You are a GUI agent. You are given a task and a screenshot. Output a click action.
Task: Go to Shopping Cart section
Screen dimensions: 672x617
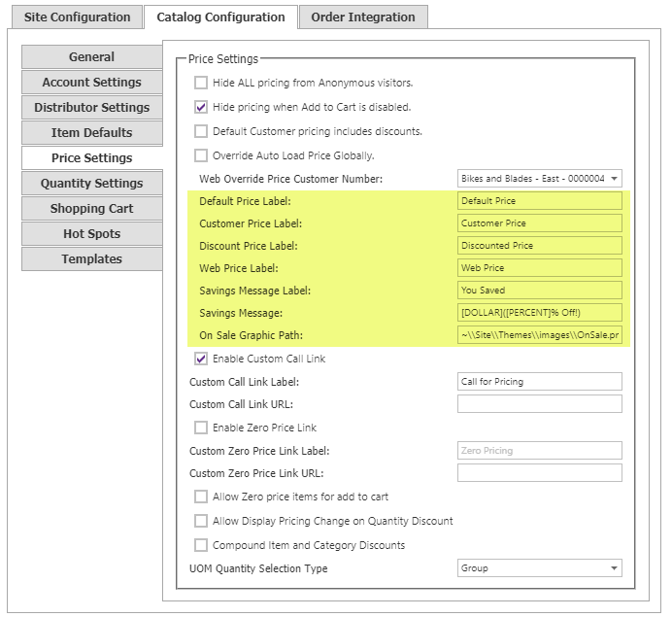pyautogui.click(x=91, y=209)
